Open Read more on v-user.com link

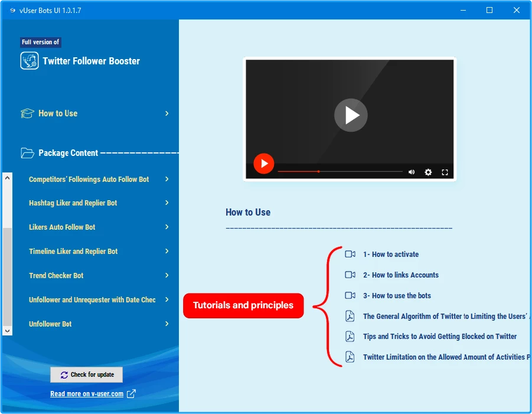(87, 394)
